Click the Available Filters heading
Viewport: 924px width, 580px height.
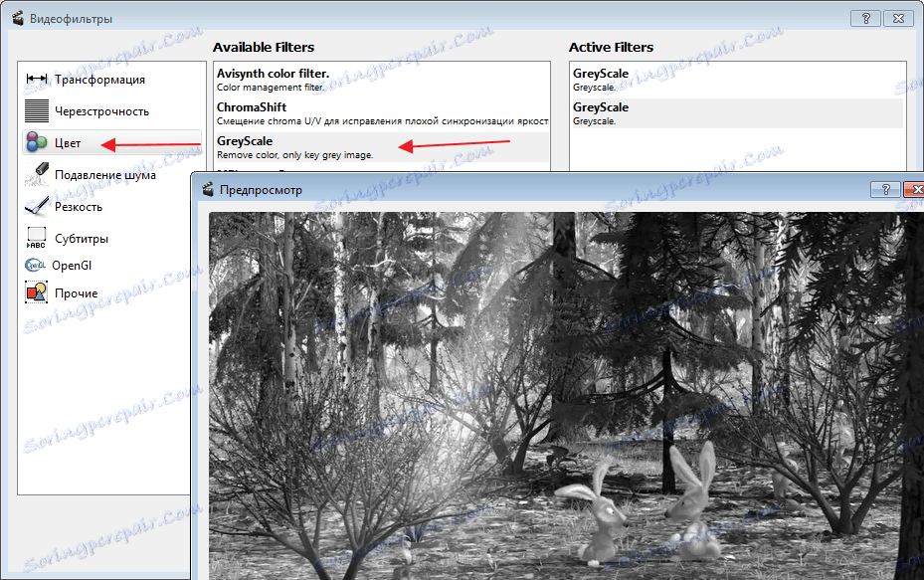(264, 47)
